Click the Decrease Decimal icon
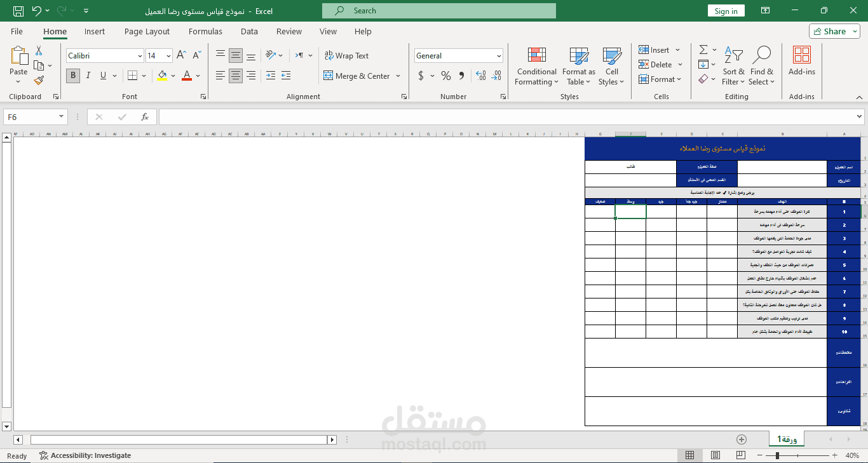This screenshot has height=463, width=868. tap(496, 76)
